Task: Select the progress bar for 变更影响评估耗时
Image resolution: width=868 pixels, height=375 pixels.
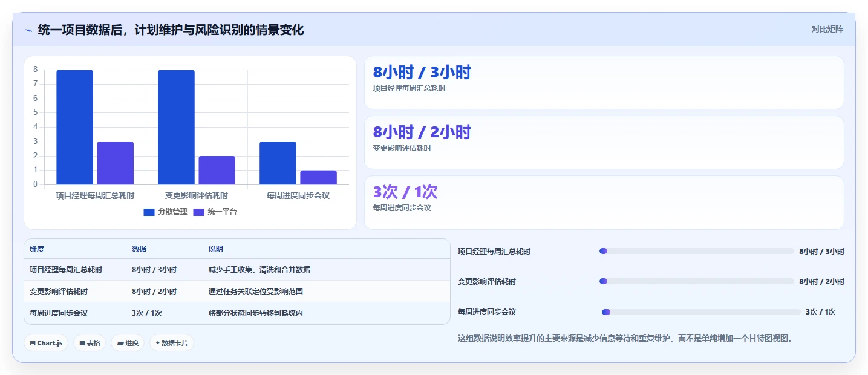Action: [696, 281]
